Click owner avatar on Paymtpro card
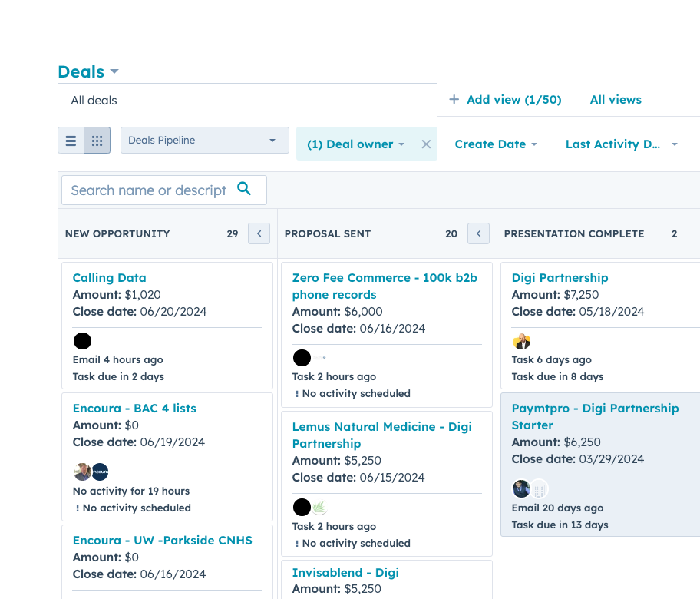This screenshot has width=700, height=599. [521, 488]
